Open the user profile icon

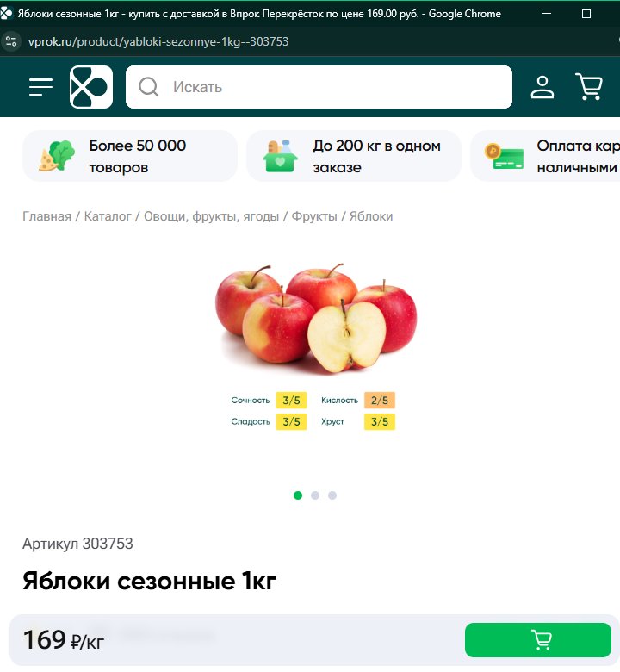[x=542, y=87]
